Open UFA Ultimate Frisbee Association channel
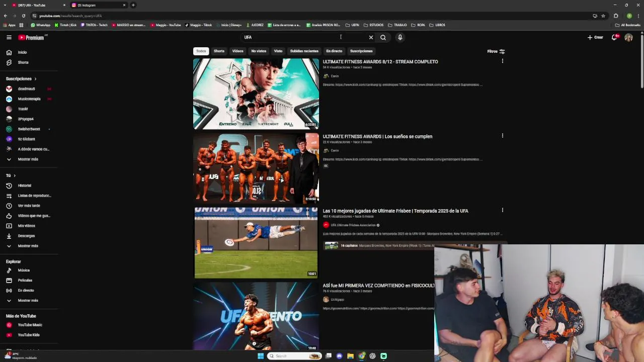 pyautogui.click(x=353, y=225)
